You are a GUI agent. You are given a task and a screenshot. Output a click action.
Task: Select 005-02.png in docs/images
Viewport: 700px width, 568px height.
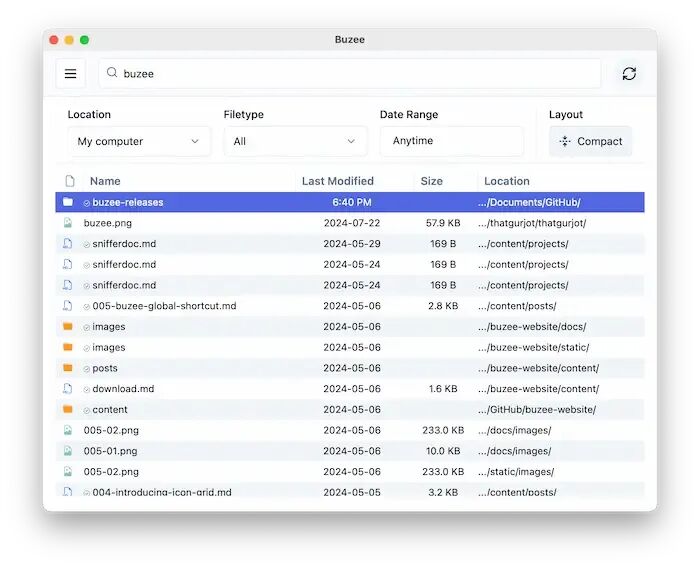pos(111,430)
